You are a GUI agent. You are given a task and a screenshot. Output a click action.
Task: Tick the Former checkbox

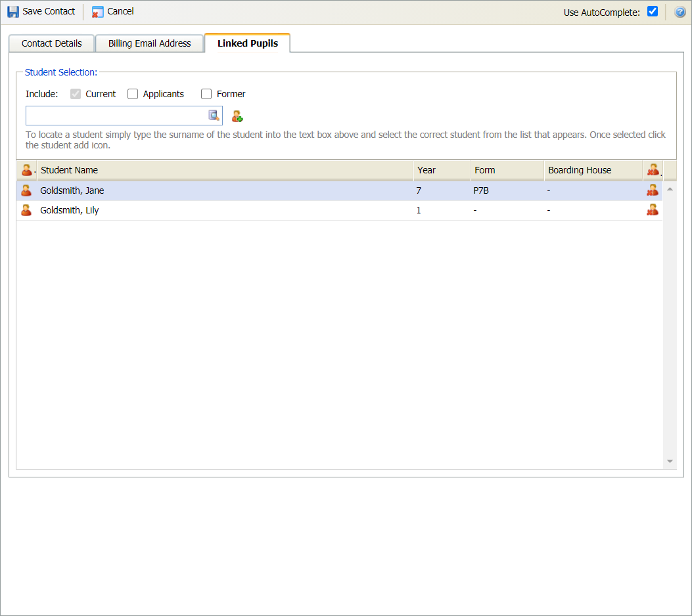[x=206, y=94]
